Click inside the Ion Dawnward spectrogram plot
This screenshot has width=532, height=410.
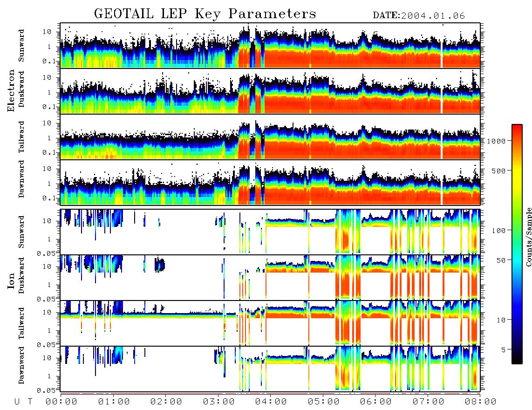point(270,369)
